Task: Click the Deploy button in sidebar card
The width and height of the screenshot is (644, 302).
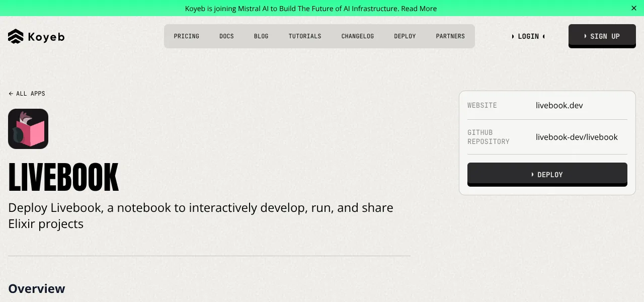Action: pos(547,174)
